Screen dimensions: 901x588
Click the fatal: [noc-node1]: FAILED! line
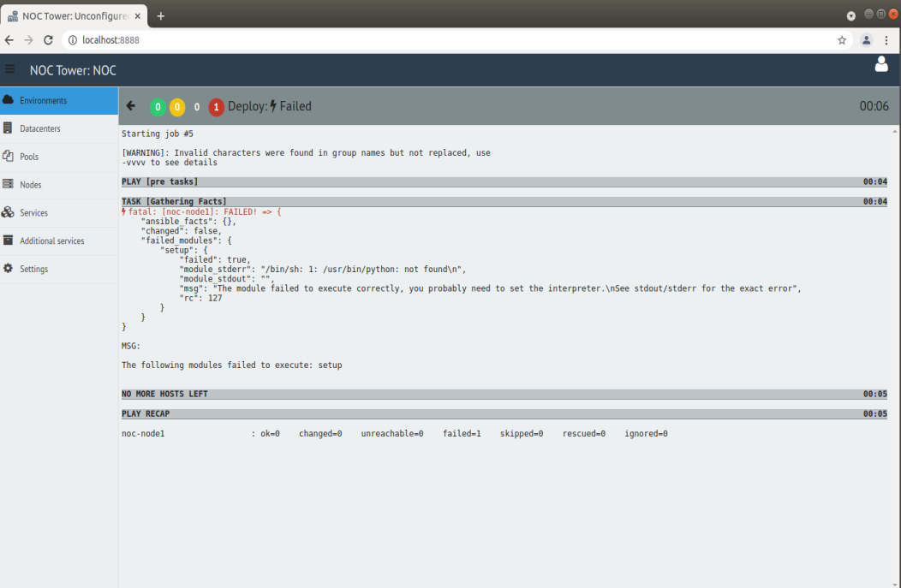click(x=201, y=212)
